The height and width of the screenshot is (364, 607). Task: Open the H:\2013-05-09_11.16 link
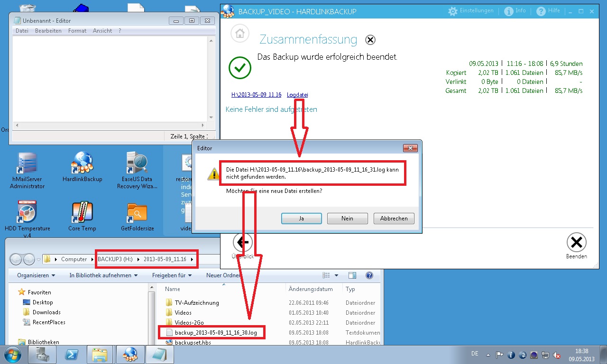(x=256, y=95)
